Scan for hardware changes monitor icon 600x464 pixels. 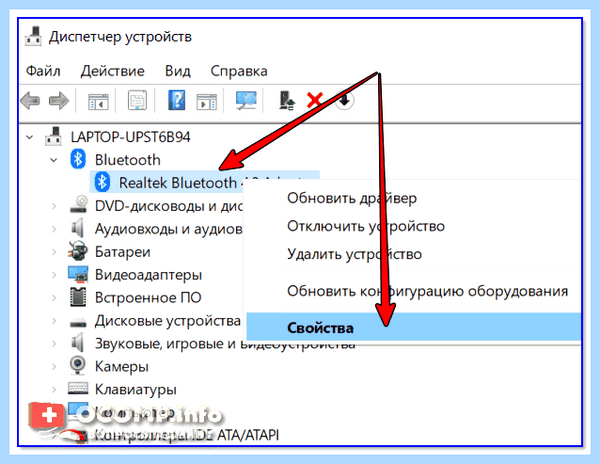[246, 101]
